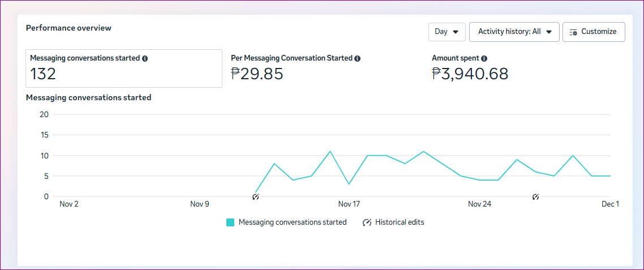
Task: Select the 132 Messaging conversations started card
Action: (x=124, y=68)
